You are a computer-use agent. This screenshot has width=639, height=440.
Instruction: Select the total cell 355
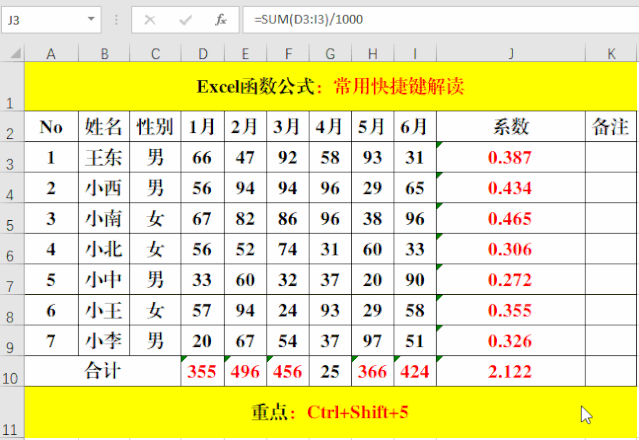pyautogui.click(x=203, y=371)
